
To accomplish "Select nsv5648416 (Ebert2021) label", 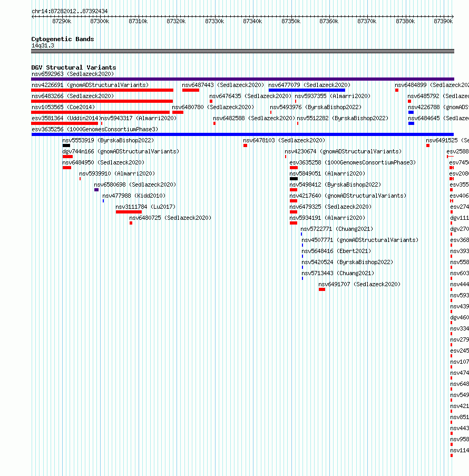I will point(336,251).
